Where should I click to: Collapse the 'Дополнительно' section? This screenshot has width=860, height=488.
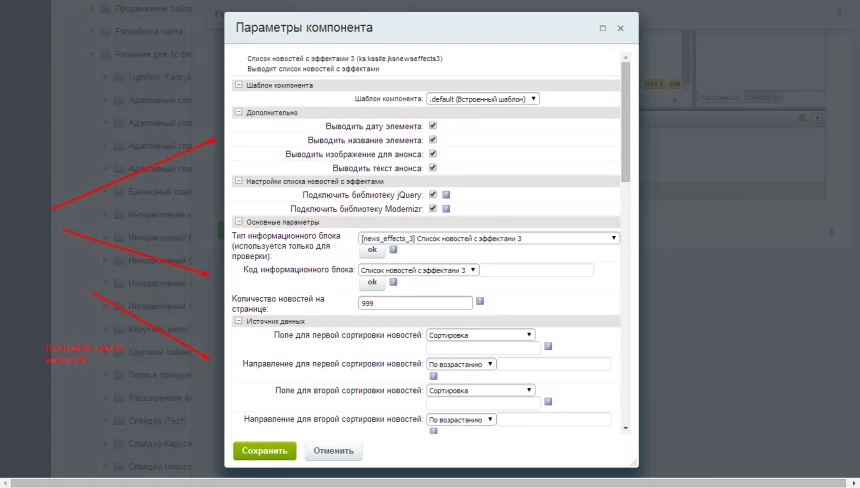tap(239, 112)
